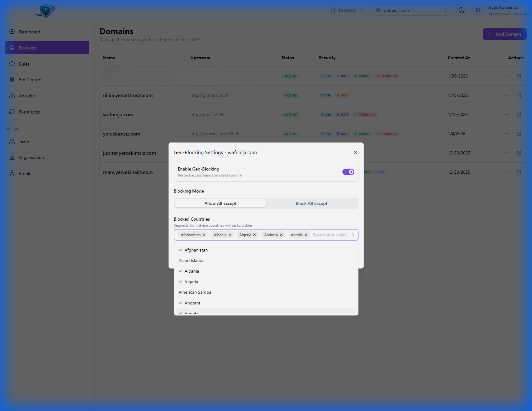
Task: Deselect Albania in the country list
Action: click(x=266, y=271)
